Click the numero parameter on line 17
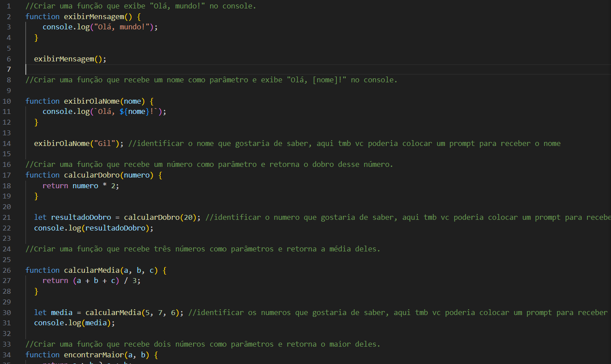The height and width of the screenshot is (364, 611). click(137, 175)
